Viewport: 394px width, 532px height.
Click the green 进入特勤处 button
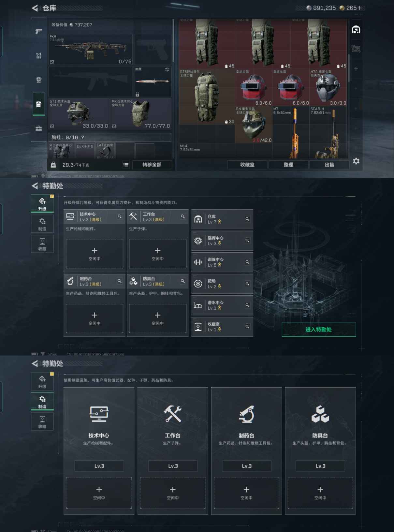pyautogui.click(x=318, y=330)
